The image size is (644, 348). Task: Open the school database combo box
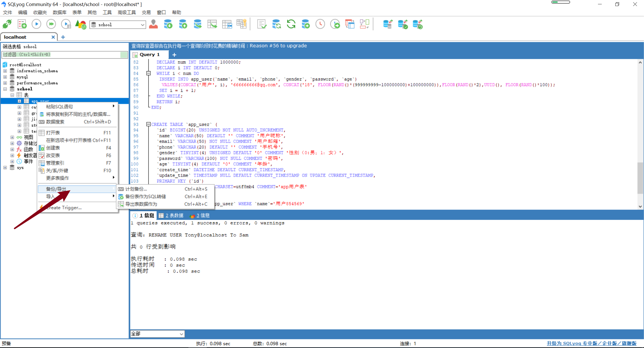point(118,25)
